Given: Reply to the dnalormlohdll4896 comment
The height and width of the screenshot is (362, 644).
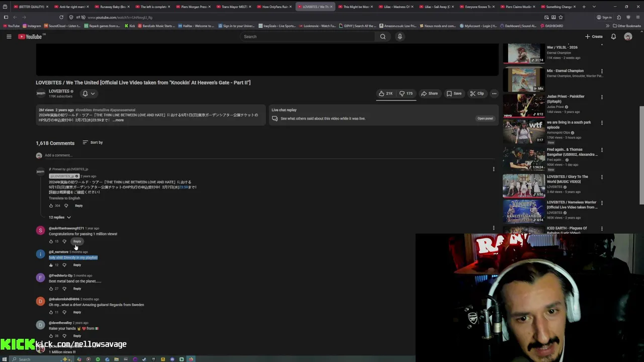Looking at the screenshot, I should tap(77, 312).
